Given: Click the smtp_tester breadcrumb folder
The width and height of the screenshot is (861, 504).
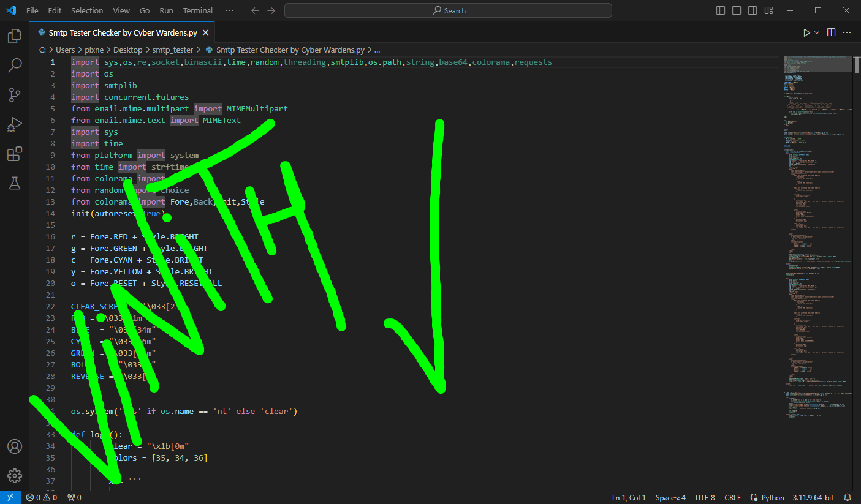Looking at the screenshot, I should click(x=173, y=50).
